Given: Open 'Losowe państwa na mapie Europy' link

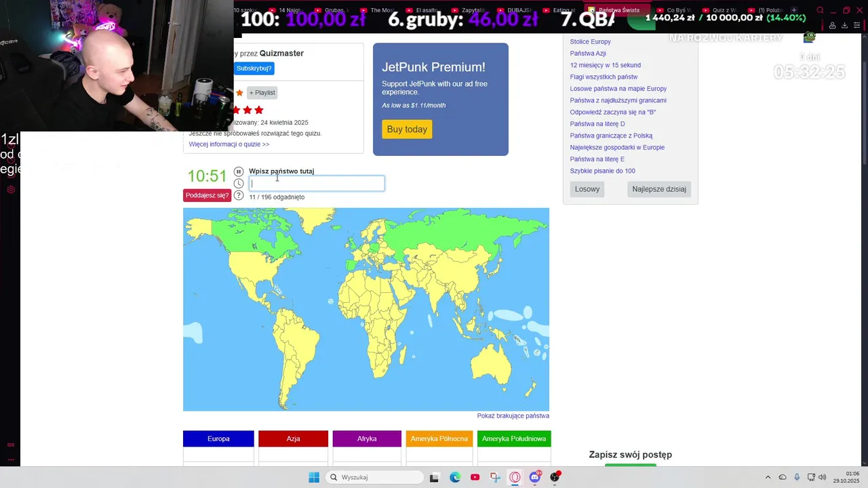Looking at the screenshot, I should 618,89.
